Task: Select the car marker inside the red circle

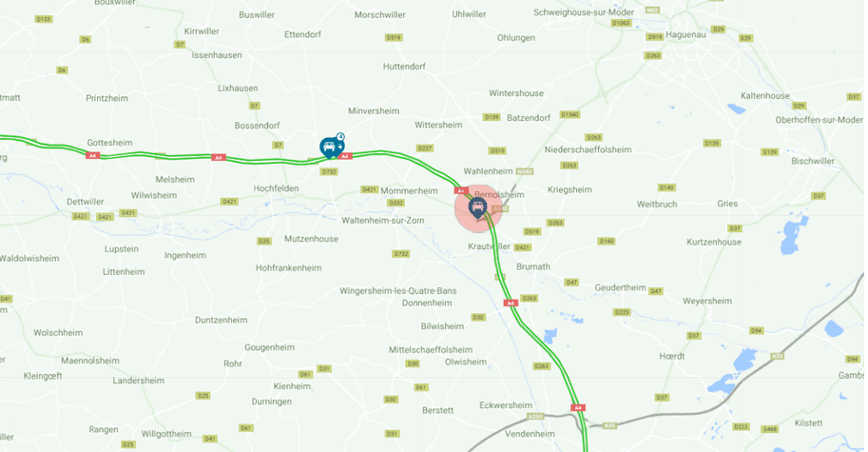Action: click(x=477, y=208)
